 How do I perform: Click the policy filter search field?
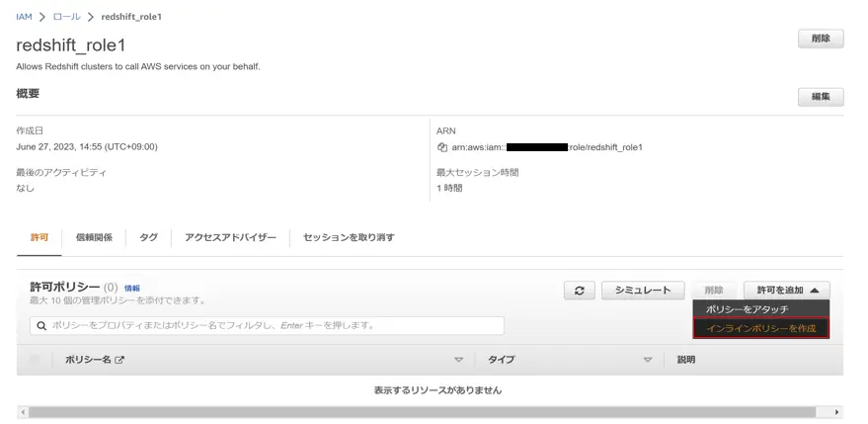[267, 326]
